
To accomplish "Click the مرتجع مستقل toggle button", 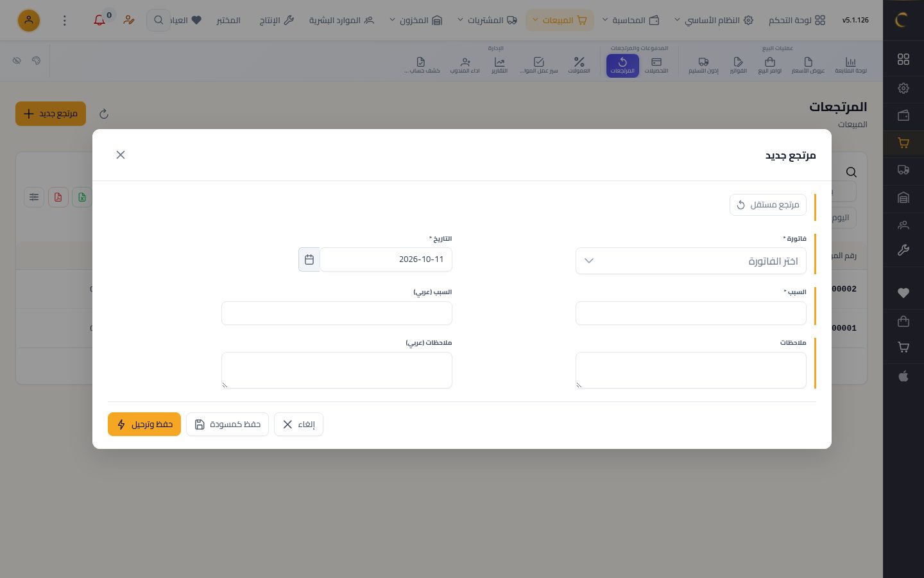I will coord(768,205).
